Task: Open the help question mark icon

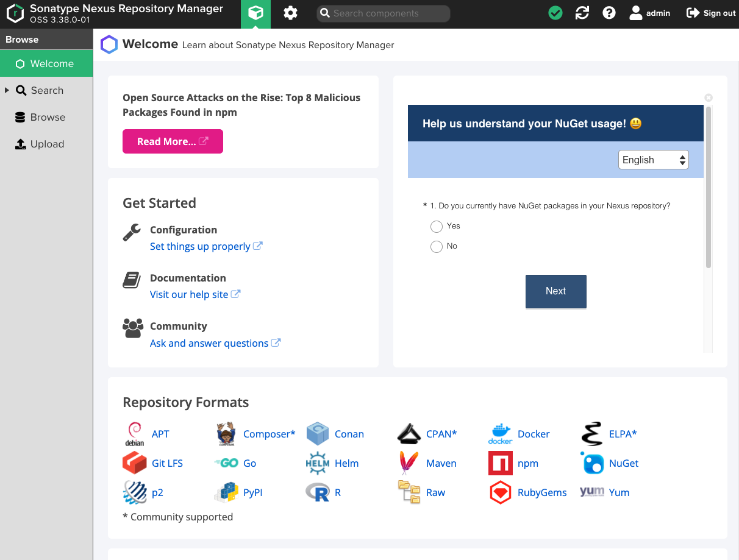Action: coord(609,13)
